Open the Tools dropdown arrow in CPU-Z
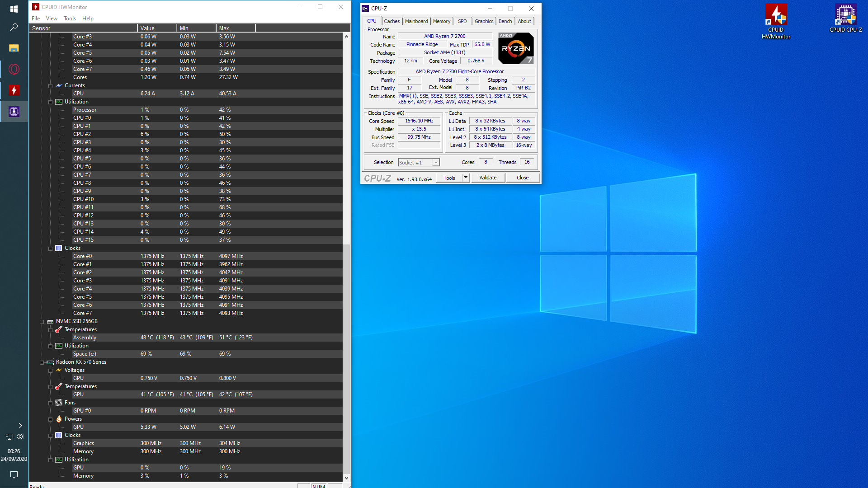Image resolution: width=868 pixels, height=488 pixels. (466, 178)
